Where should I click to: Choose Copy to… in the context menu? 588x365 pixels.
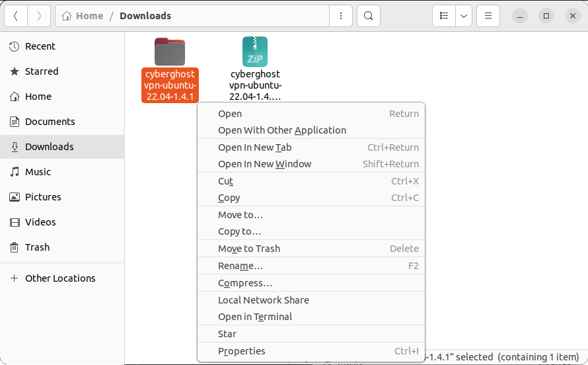tap(311, 231)
